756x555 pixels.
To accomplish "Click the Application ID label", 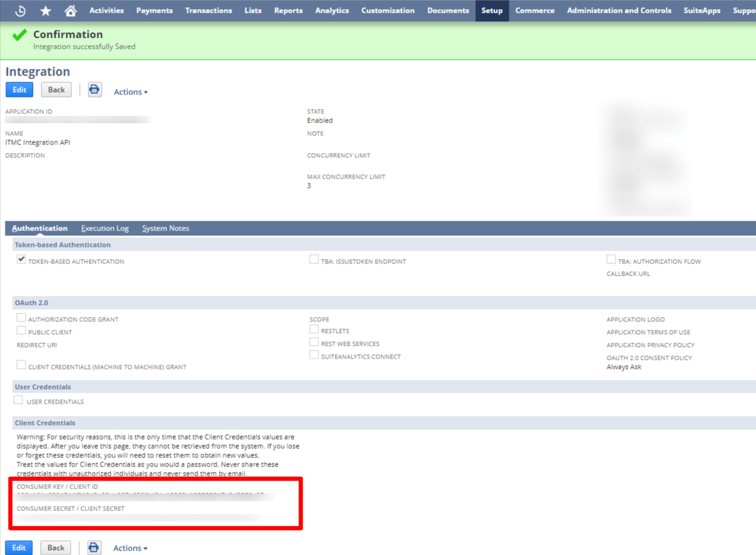I will 29,112.
